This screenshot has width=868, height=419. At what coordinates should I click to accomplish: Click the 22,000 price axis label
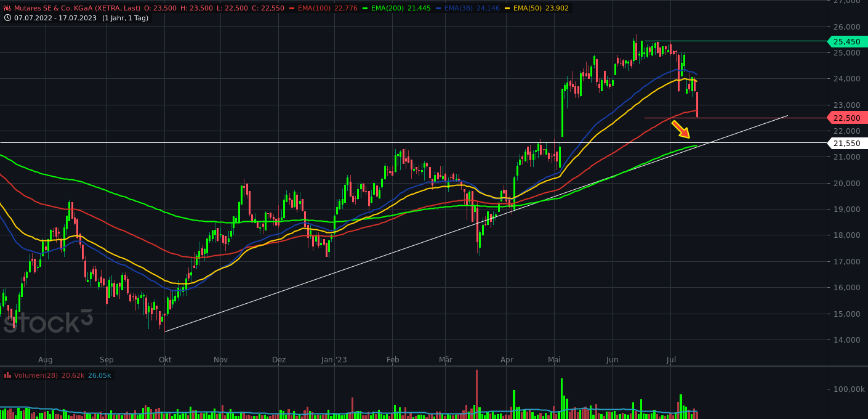[846, 131]
